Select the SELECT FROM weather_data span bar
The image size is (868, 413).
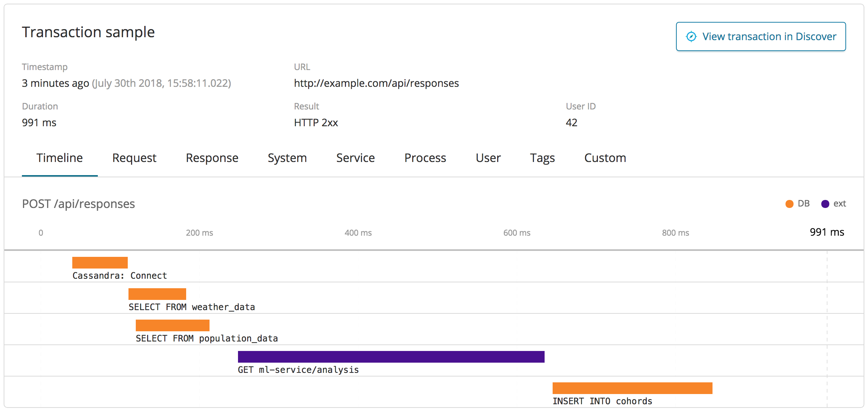[x=157, y=294]
